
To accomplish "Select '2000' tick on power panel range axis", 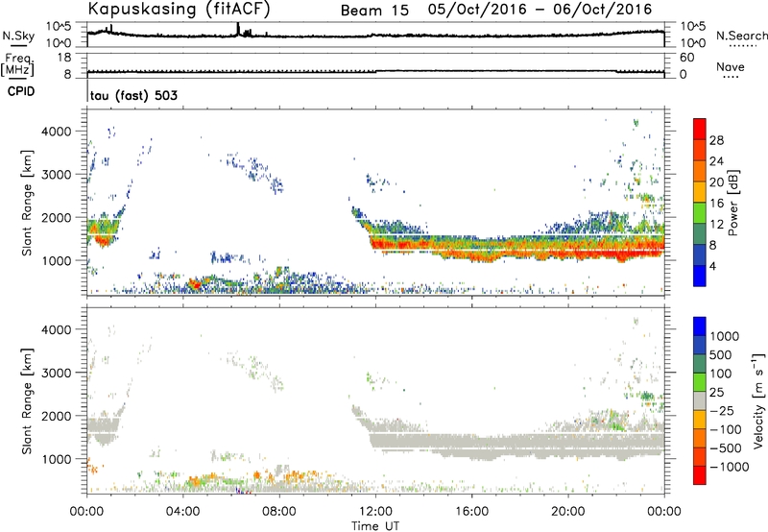I will click(58, 217).
